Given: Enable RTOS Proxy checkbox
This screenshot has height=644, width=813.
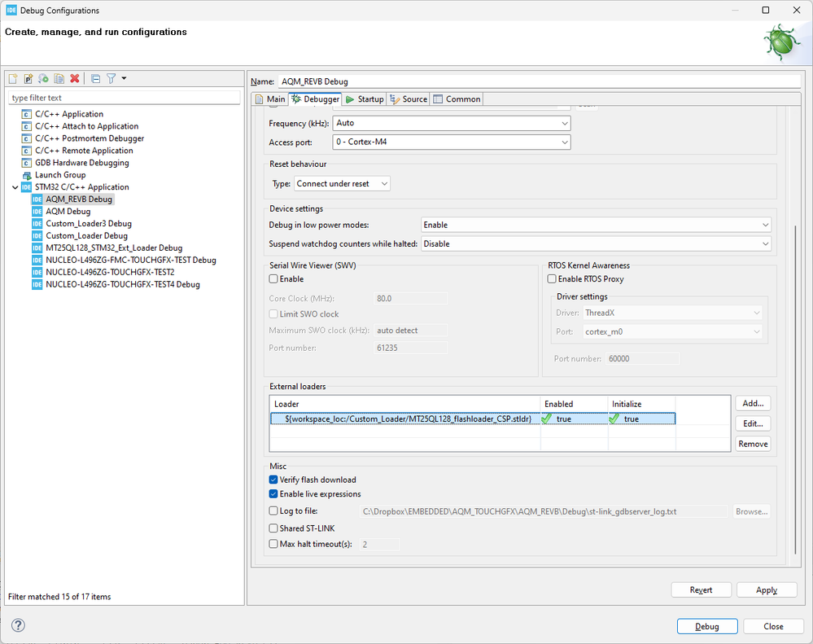Looking at the screenshot, I should click(552, 279).
